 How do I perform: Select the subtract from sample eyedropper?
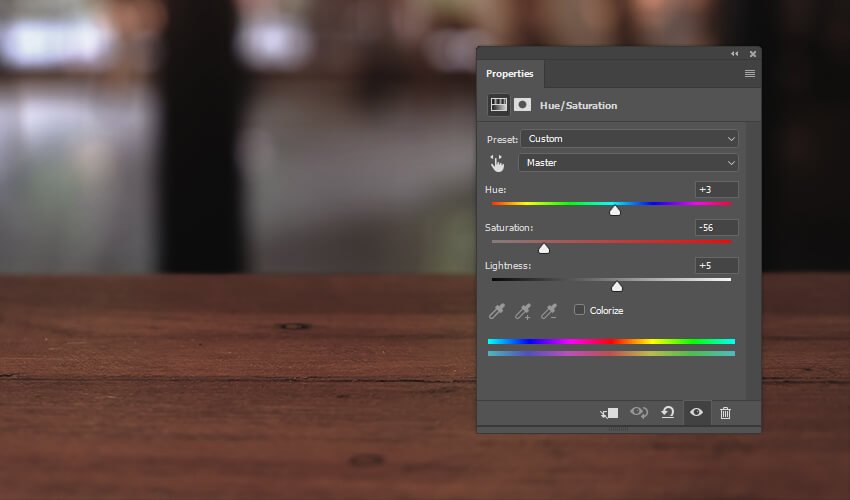(x=549, y=311)
